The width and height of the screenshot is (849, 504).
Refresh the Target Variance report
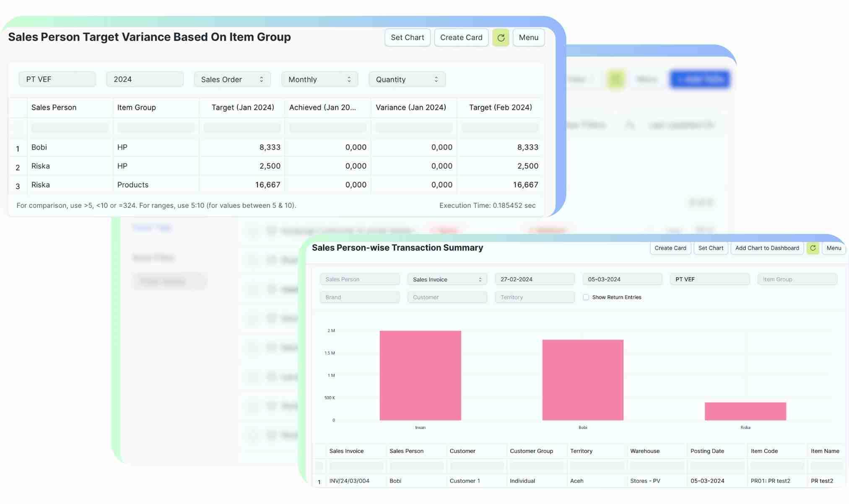tap(500, 38)
